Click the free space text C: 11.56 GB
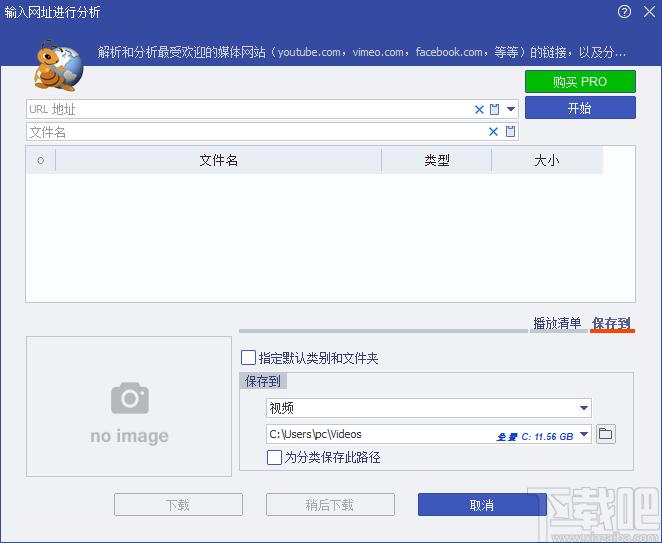 547,436
